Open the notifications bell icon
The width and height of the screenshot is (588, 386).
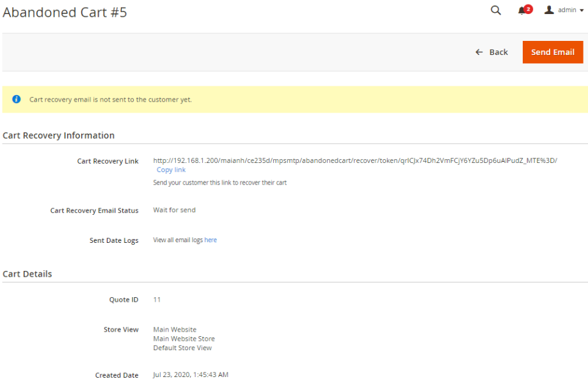522,11
